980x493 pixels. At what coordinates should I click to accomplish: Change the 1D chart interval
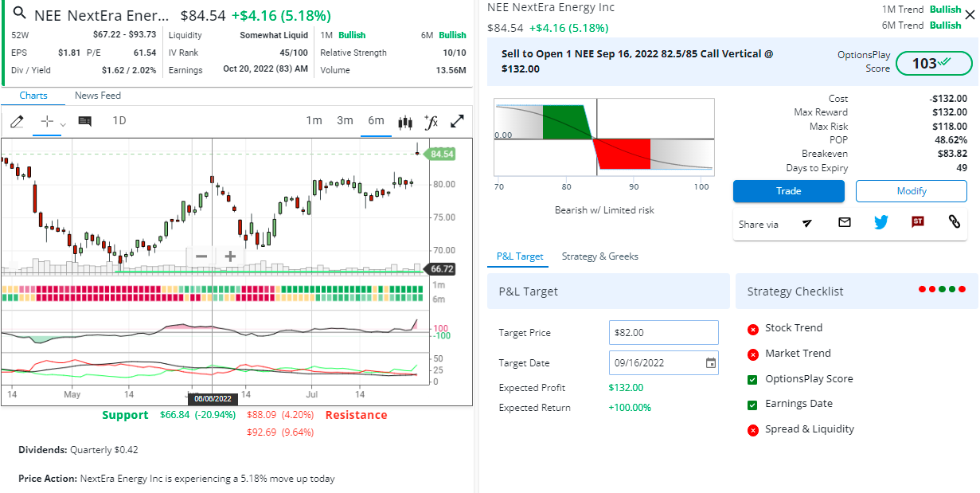(x=119, y=121)
